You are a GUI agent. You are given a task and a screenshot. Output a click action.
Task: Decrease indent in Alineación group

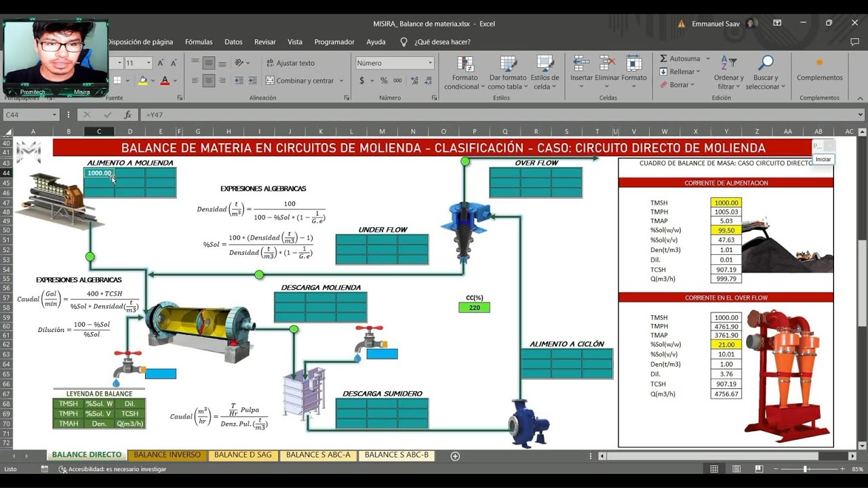point(239,81)
